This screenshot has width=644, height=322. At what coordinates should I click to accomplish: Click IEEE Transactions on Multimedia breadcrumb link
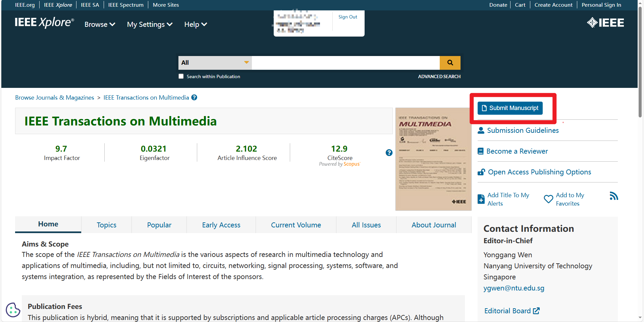(x=146, y=98)
